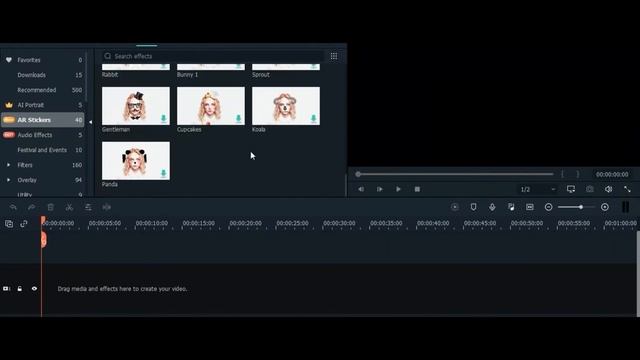Click the Rabbit sticker label

pos(110,75)
